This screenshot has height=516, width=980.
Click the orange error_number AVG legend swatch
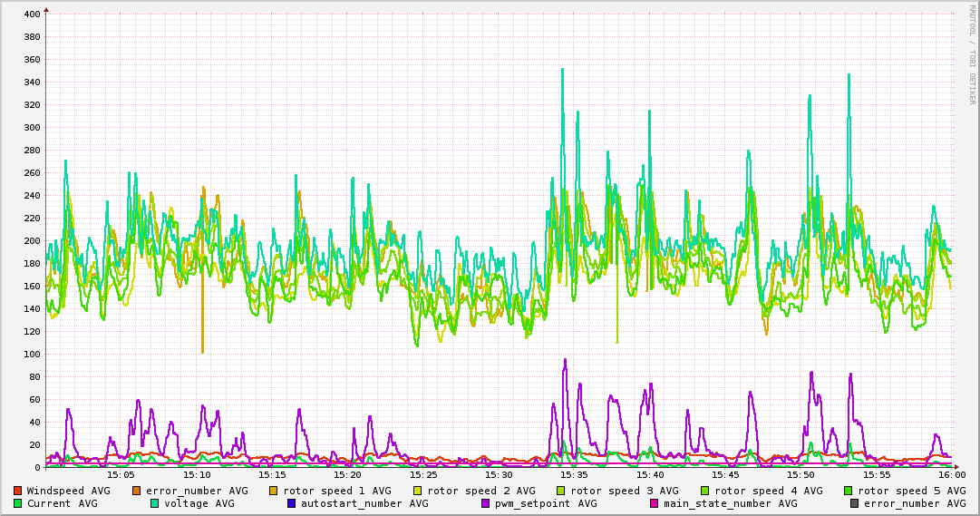[x=137, y=491]
